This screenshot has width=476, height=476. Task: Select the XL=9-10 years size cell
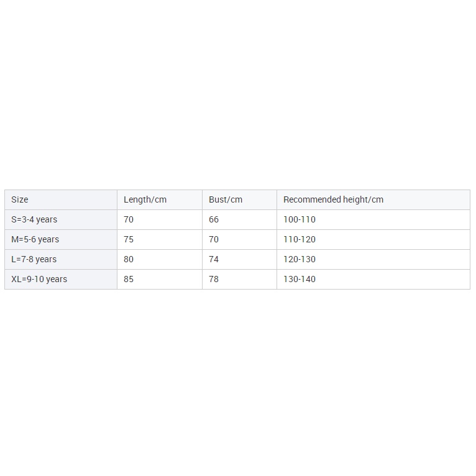click(39, 279)
